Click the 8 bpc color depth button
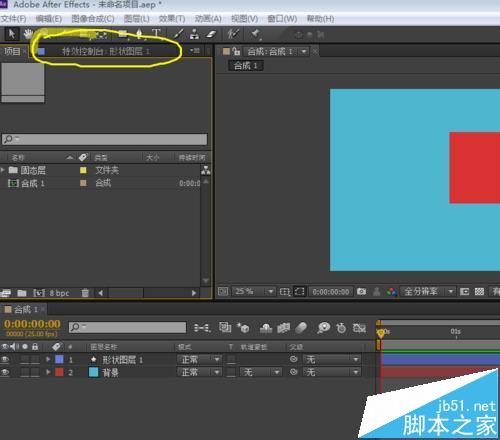 tap(59, 293)
